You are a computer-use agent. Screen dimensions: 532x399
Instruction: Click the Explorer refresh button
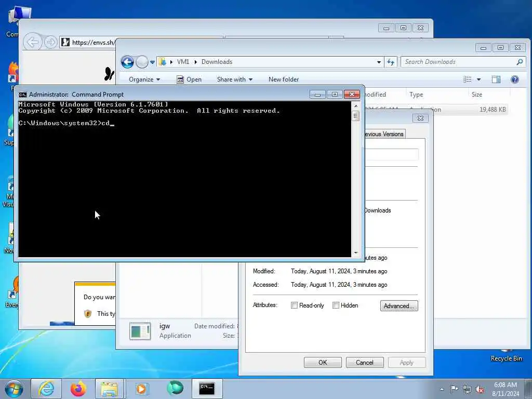(391, 62)
